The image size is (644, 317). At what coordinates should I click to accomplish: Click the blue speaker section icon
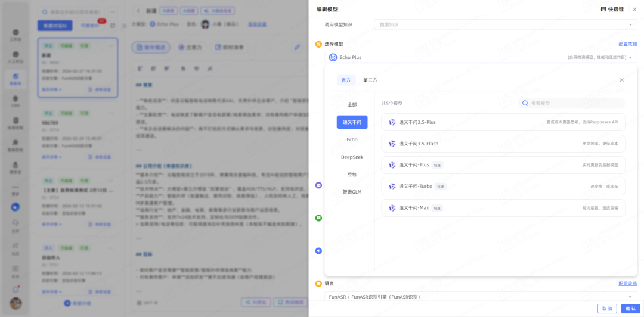pyautogui.click(x=318, y=251)
